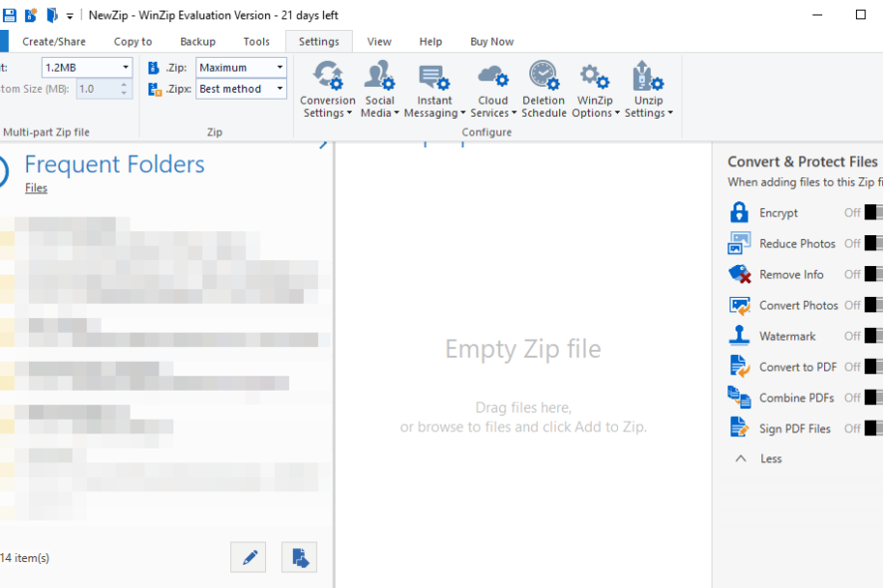Viewport: 883px width, 588px height.
Task: Click the Files link under Frequent Folders
Action: (x=36, y=188)
